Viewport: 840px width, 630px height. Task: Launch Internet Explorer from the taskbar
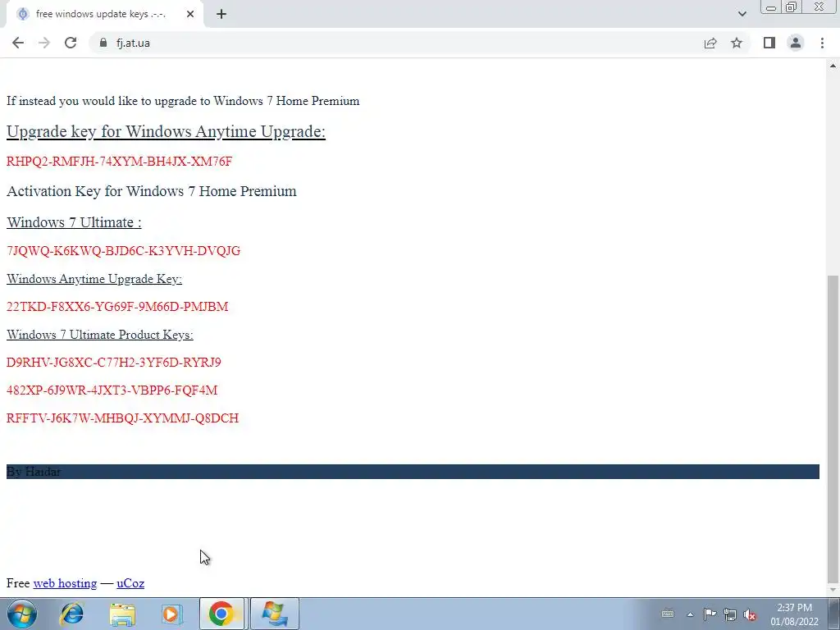point(71,614)
